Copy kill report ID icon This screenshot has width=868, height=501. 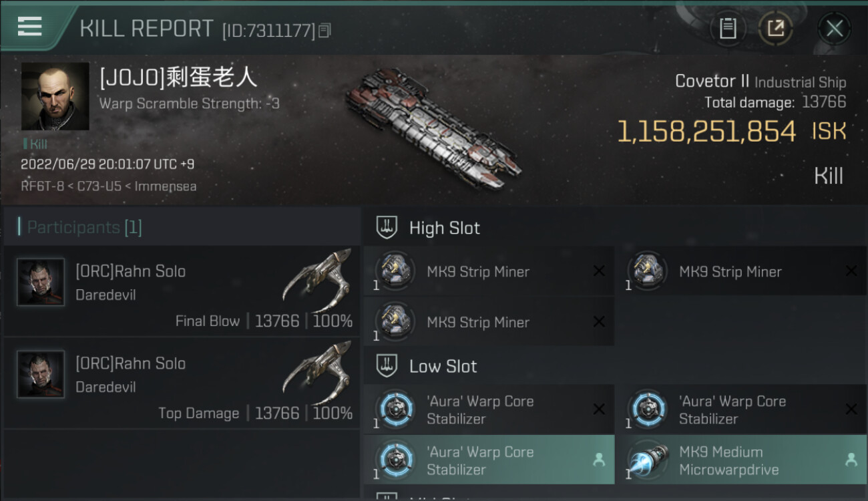(x=324, y=31)
